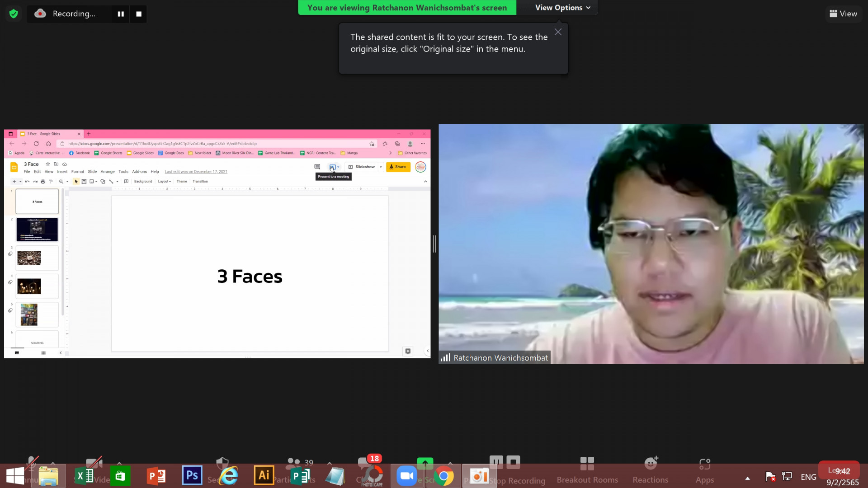Open comment history icon in Slides
Viewport: 868px width, 488px height.
click(317, 167)
